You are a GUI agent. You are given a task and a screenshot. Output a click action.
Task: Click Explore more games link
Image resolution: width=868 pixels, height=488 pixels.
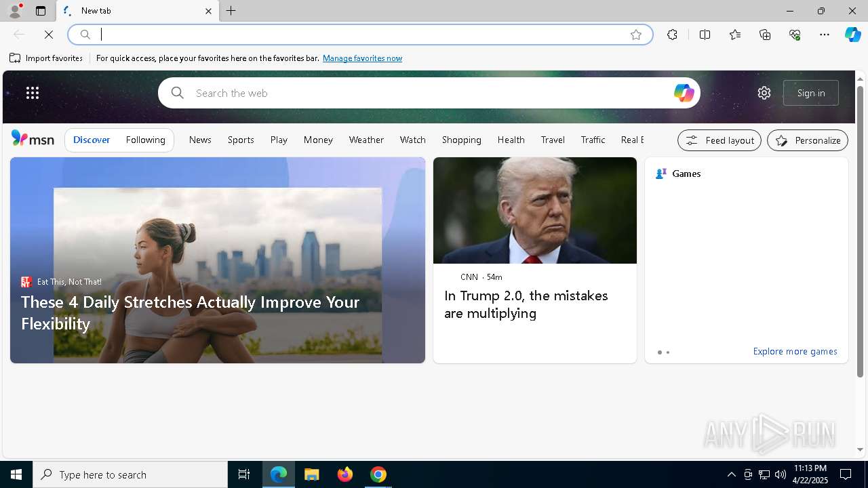(x=795, y=351)
